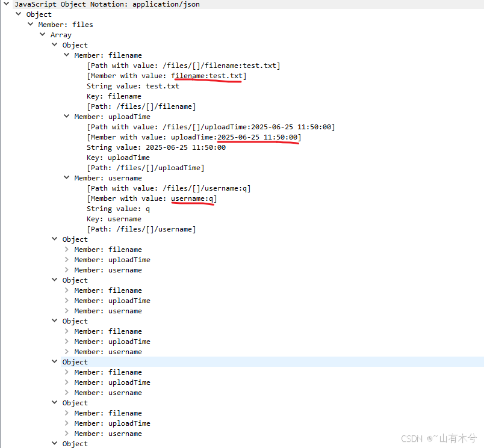The height and width of the screenshot is (448, 484).
Task: Collapse the top-level Object node under JSON
Action: click(19, 14)
